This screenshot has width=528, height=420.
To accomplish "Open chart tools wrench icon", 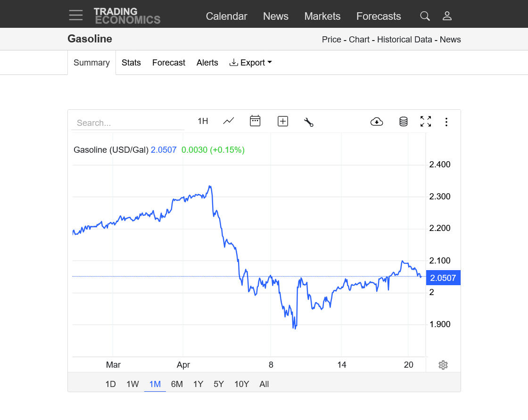I will (x=309, y=122).
